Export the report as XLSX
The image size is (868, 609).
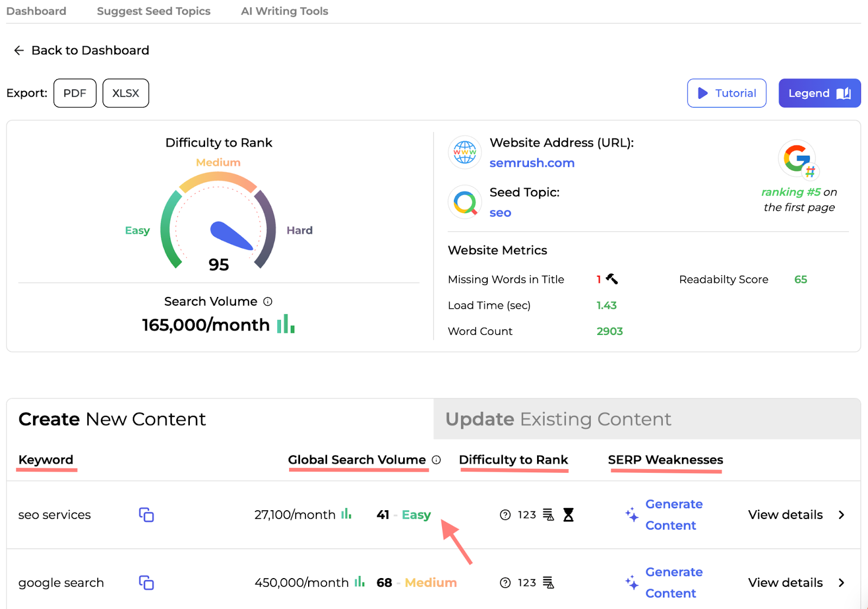pos(126,93)
